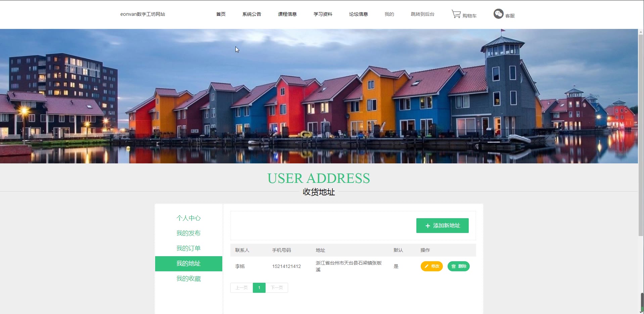Click the pencil icon on 修改 button
This screenshot has height=314, width=644.
pos(426,266)
